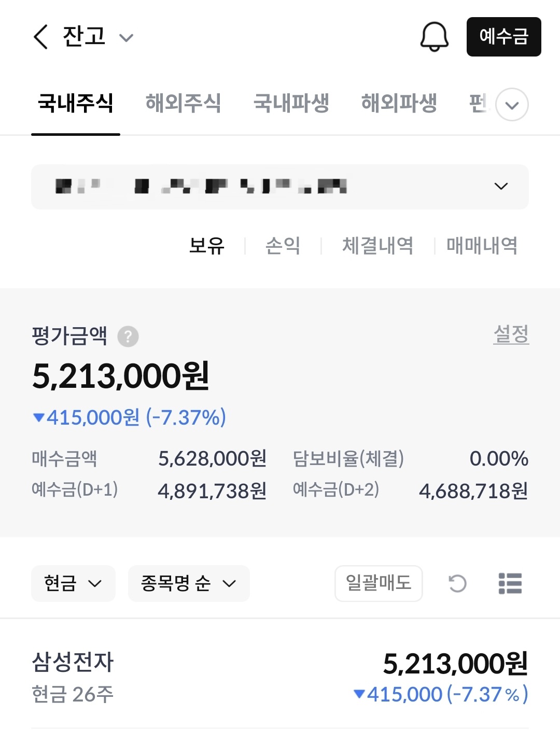560x730 pixels.
Task: Open the 설정 link
Action: click(x=511, y=334)
